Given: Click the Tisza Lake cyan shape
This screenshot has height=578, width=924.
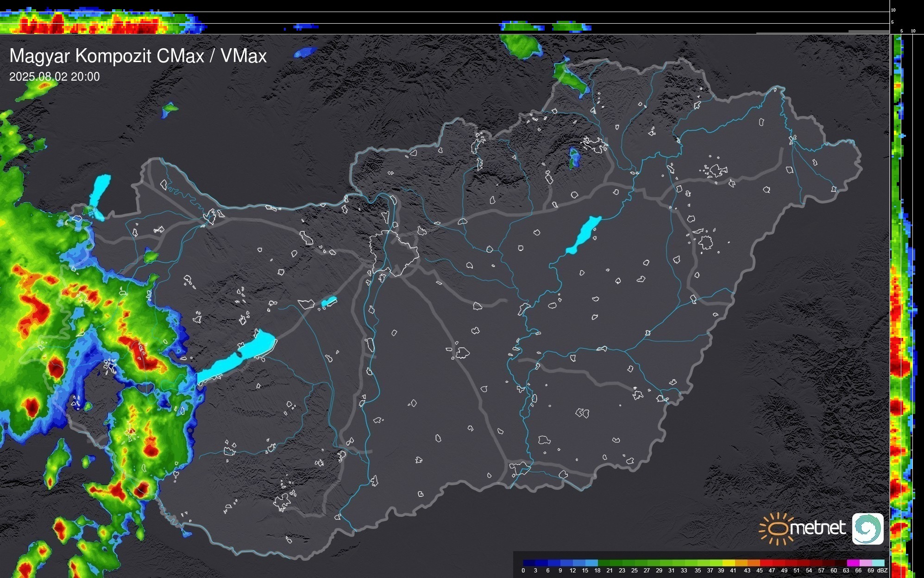Looking at the screenshot, I should (x=584, y=235).
